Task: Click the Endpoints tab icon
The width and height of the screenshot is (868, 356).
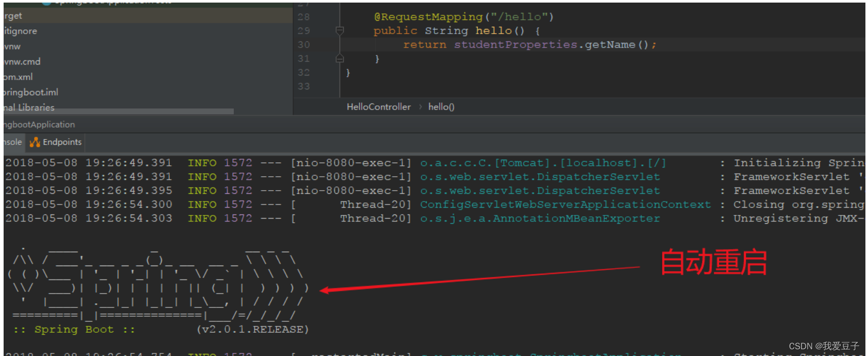Action: click(x=35, y=142)
